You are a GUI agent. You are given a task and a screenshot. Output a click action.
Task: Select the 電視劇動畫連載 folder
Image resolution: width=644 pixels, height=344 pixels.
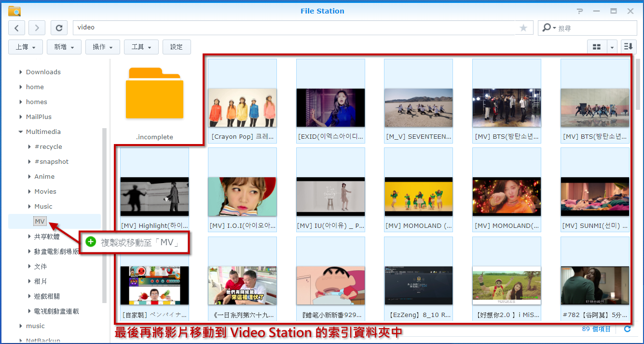(56, 311)
